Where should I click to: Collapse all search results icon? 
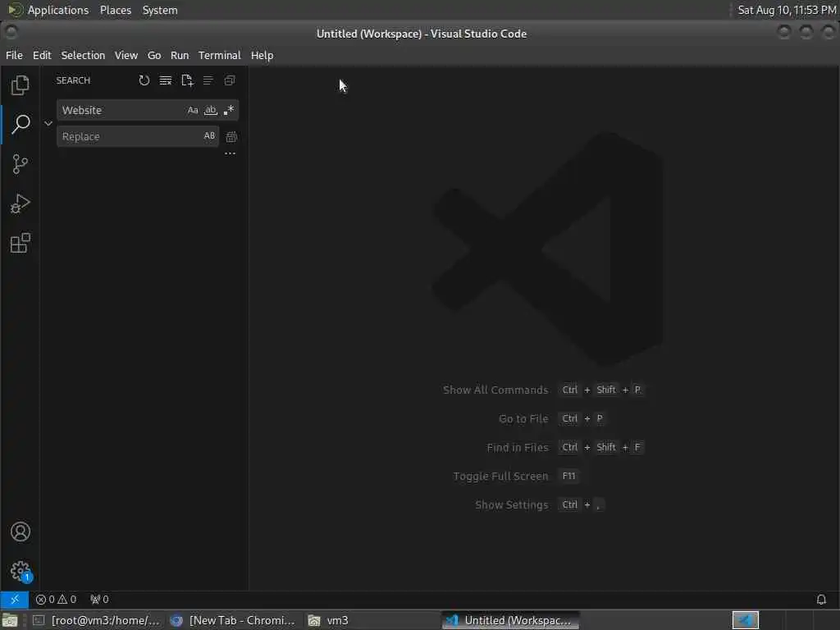click(x=230, y=80)
